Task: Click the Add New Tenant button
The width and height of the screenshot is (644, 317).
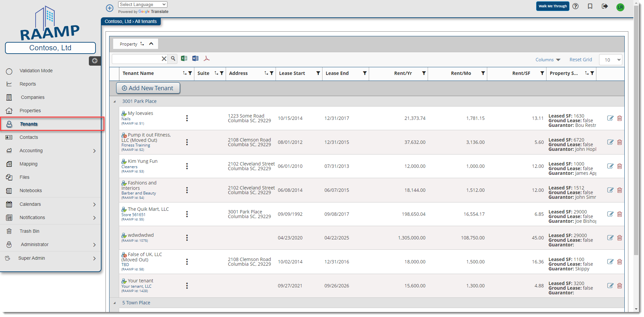Action: (x=148, y=88)
